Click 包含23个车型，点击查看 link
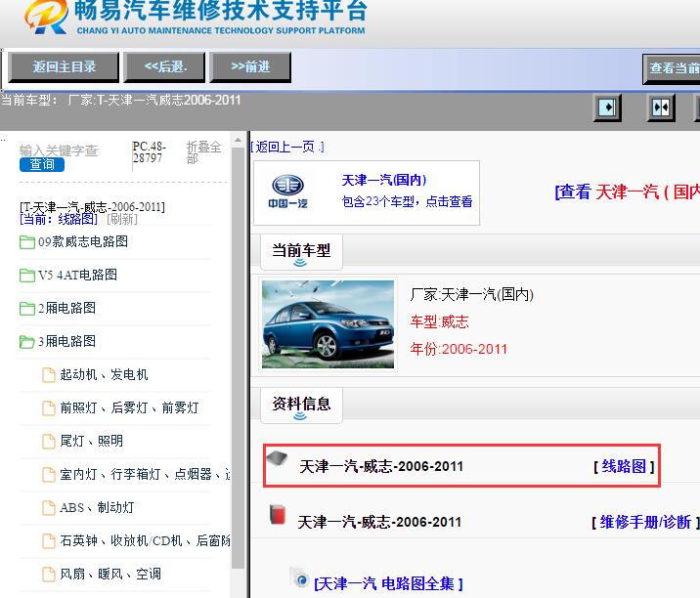Screen dimensions: 700x598 click(x=407, y=201)
